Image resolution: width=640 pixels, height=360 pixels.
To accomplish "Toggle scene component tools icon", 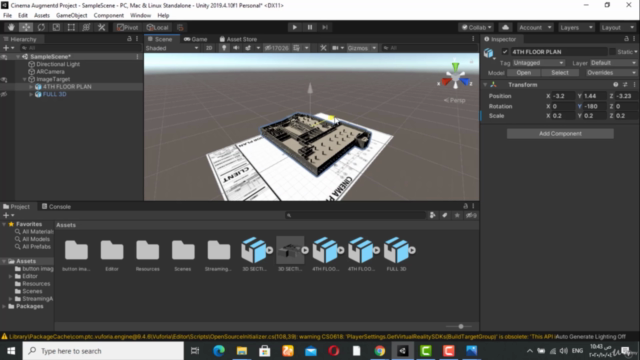I will click(x=323, y=48).
